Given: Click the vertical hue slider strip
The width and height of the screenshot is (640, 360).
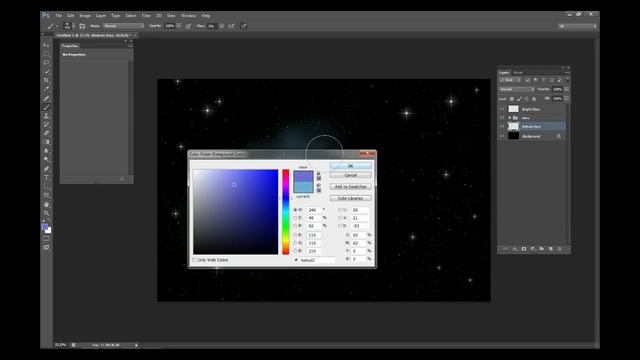Looking at the screenshot, I should tap(286, 212).
